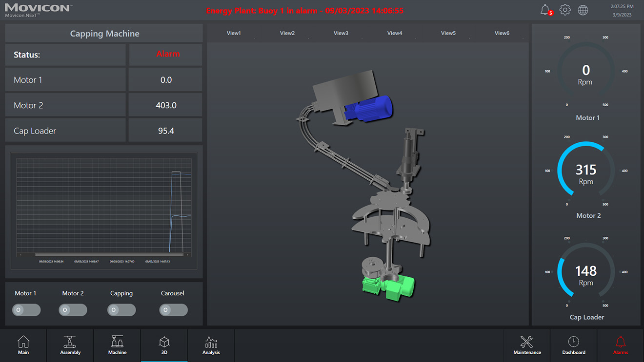Screen dimensions: 644x362
Task: Switch on the Carousel toggle
Action: [x=173, y=310]
